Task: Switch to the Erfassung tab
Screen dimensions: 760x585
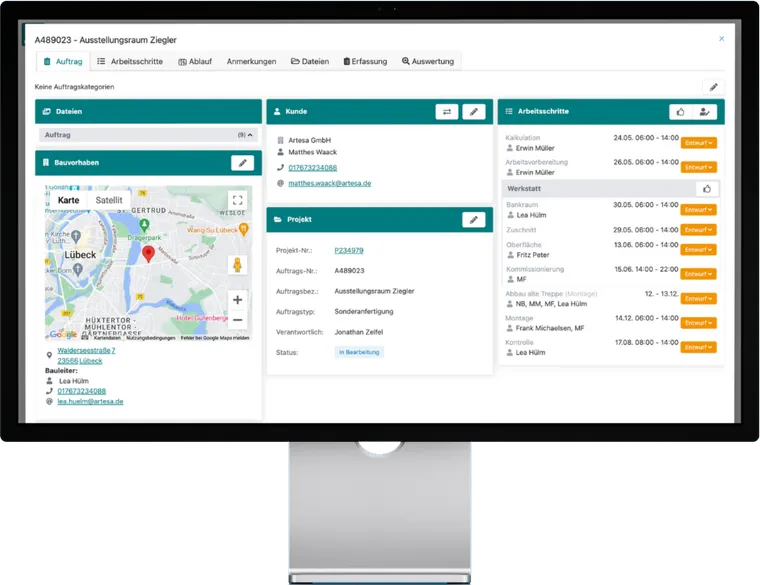Action: click(365, 62)
